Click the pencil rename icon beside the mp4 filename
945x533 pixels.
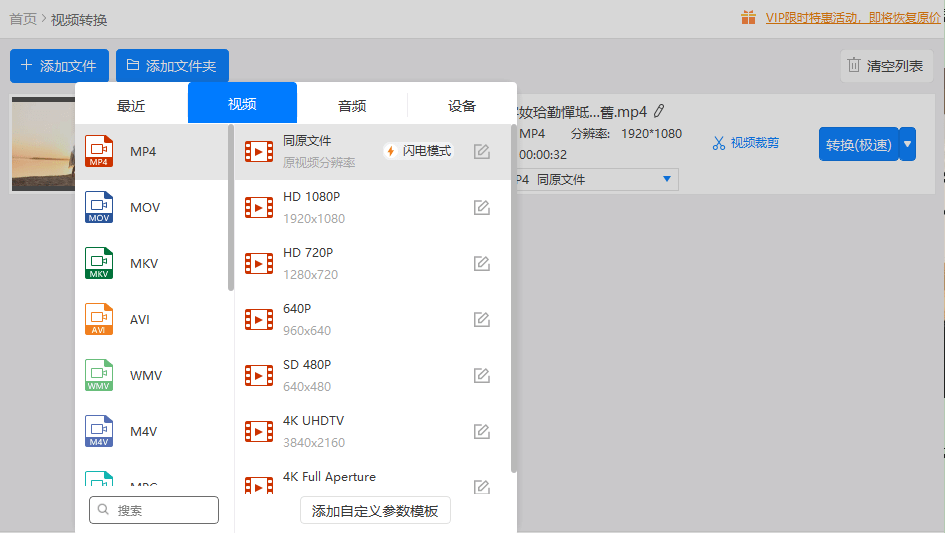[x=659, y=111]
